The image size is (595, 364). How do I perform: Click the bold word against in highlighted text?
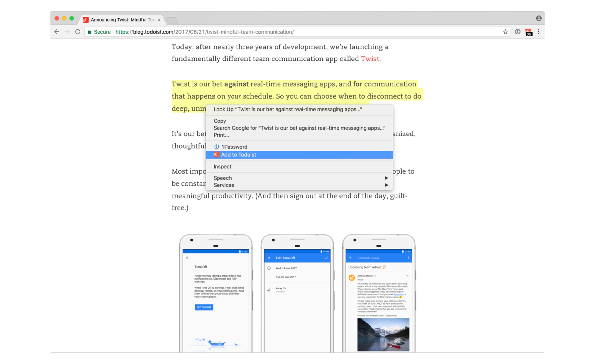pos(236,84)
